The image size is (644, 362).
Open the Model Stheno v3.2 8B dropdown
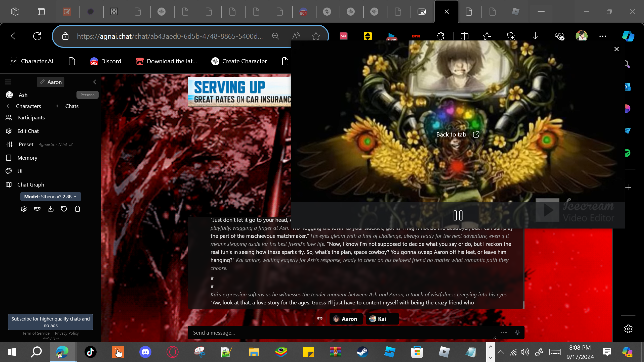click(x=50, y=197)
